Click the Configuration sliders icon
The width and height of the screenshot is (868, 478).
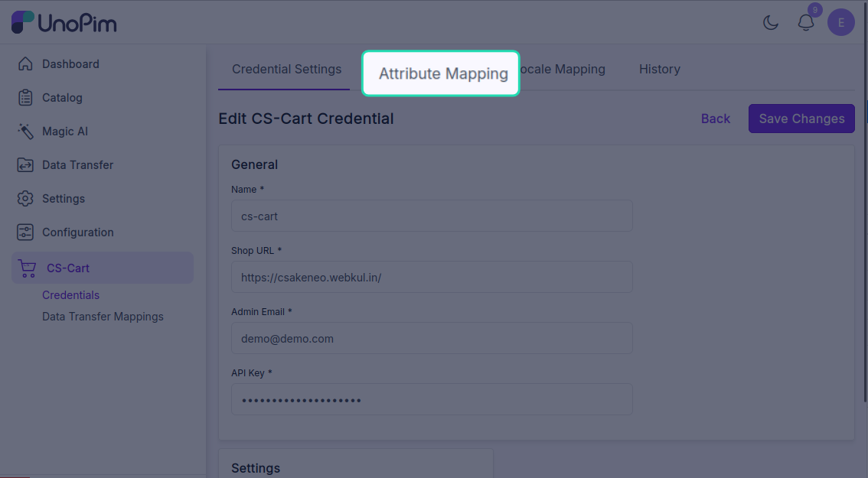click(x=25, y=232)
